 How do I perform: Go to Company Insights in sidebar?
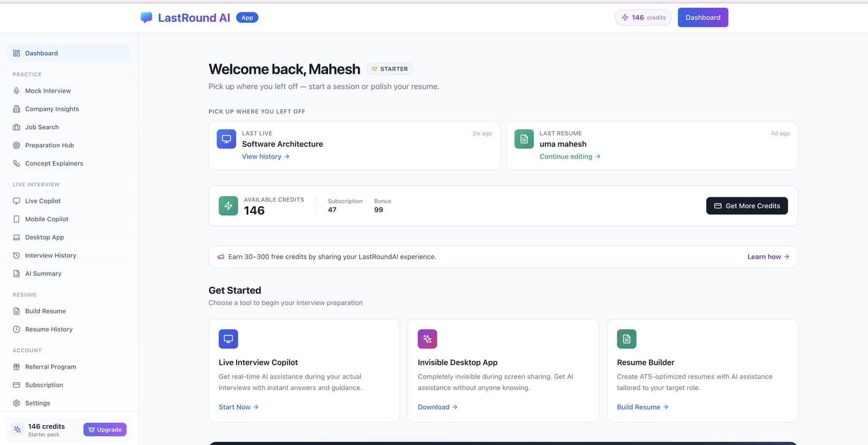(x=68, y=109)
